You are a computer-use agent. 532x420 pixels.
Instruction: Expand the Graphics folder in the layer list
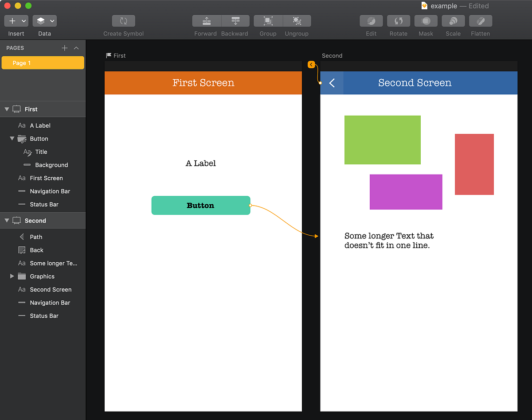click(x=12, y=276)
